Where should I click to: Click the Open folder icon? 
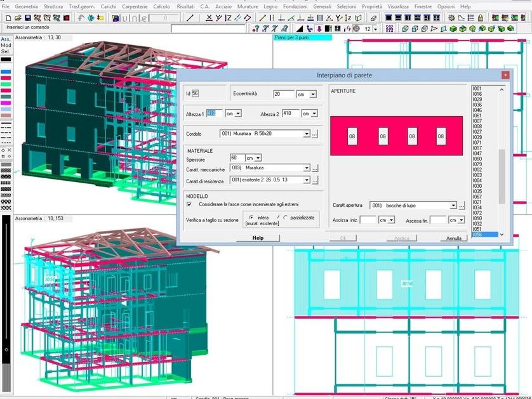(x=17, y=18)
